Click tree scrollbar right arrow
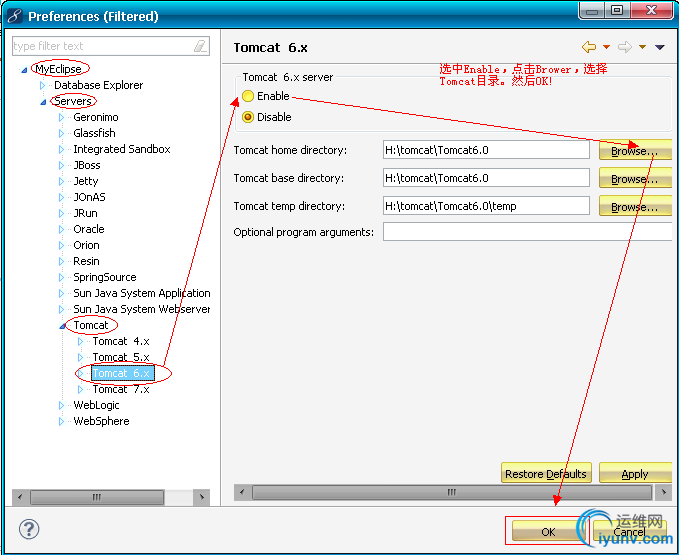 pyautogui.click(x=202, y=497)
